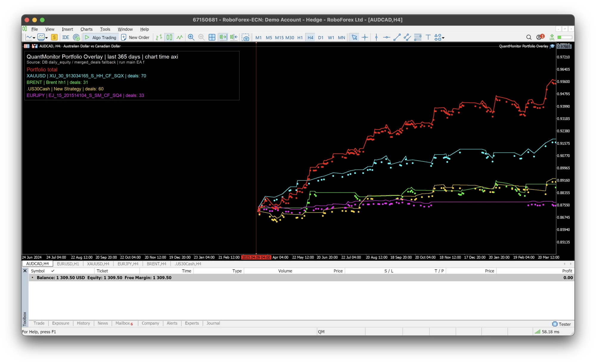Screen dimensions: 596x364
Task: Open the Charts menu
Action: coord(86,29)
